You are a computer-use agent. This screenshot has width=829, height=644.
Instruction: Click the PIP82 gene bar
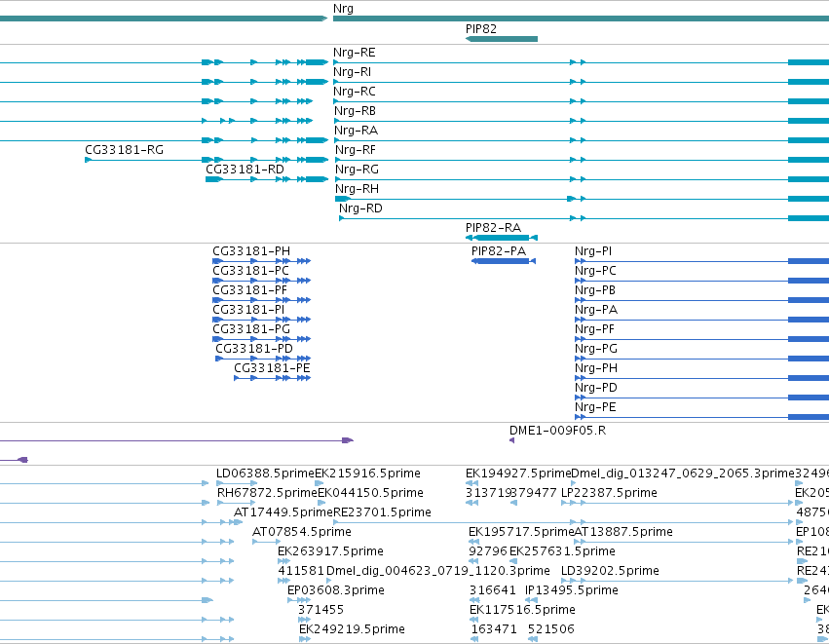click(502, 39)
